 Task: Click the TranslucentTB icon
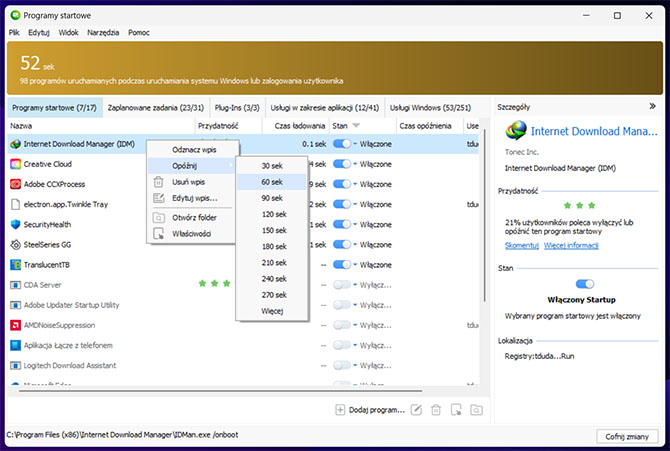coord(15,265)
